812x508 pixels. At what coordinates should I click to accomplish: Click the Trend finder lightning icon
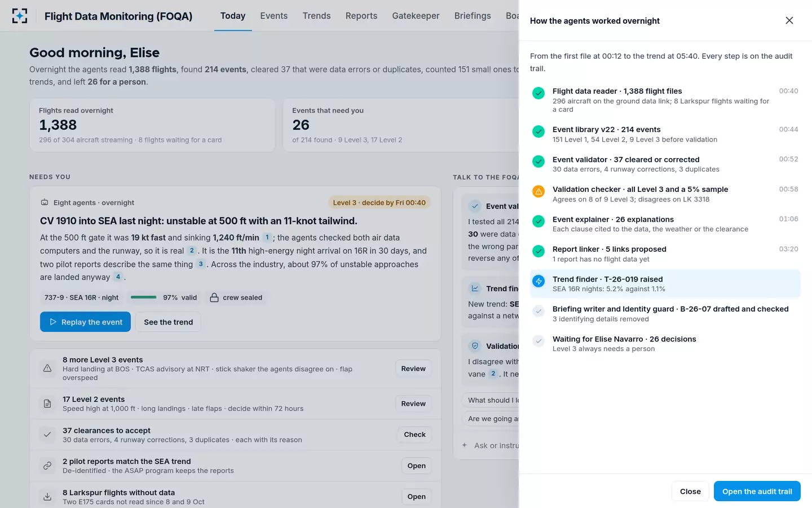[x=539, y=281]
